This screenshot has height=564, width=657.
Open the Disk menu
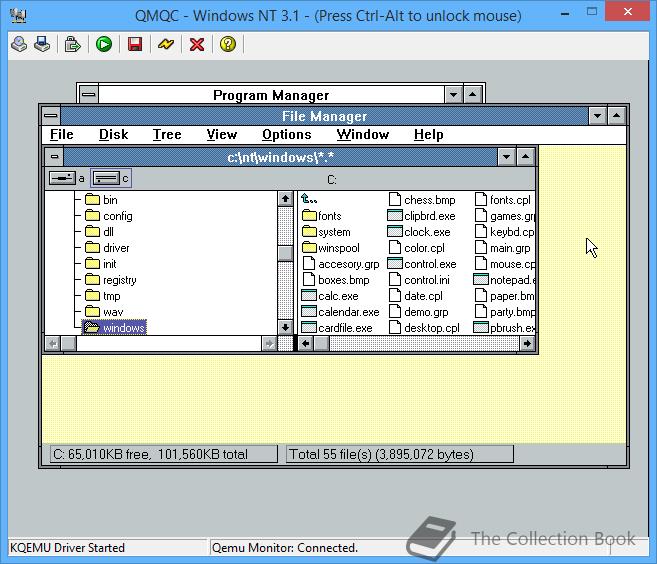[114, 135]
